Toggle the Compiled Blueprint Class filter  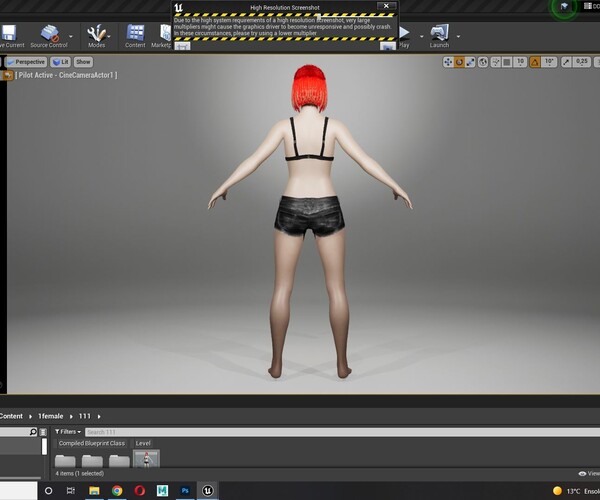coord(91,443)
